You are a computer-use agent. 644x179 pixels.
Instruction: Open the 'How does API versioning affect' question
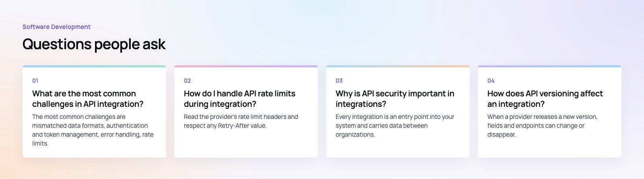[x=545, y=99]
